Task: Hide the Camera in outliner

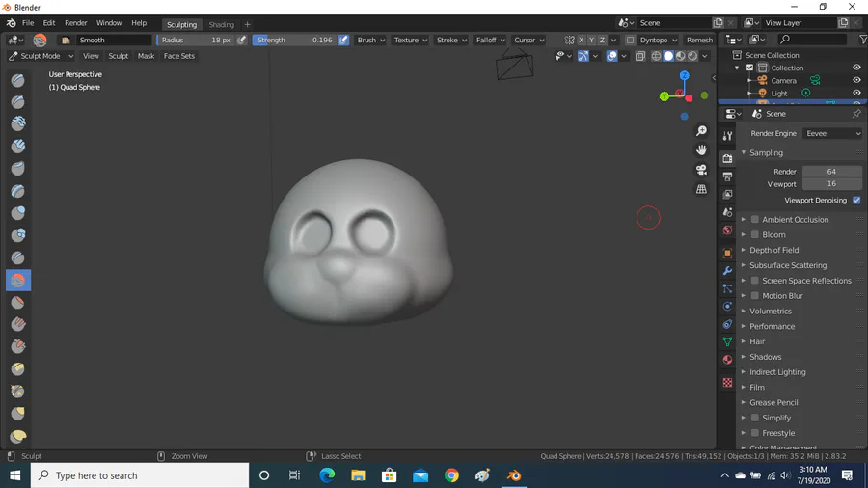Action: click(856, 80)
